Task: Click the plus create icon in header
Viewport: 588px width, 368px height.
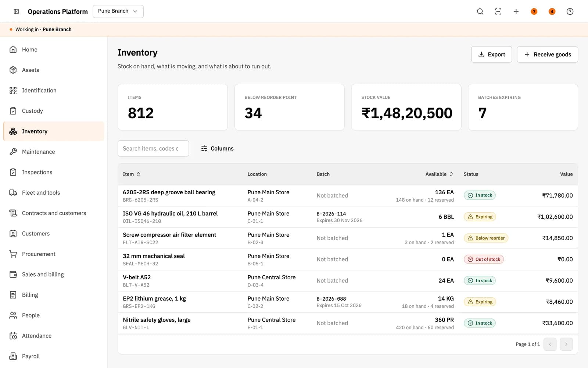Action: 516,11
